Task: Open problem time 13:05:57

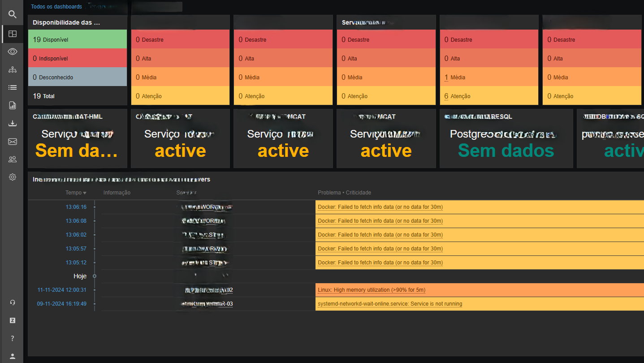Action: (x=76, y=249)
